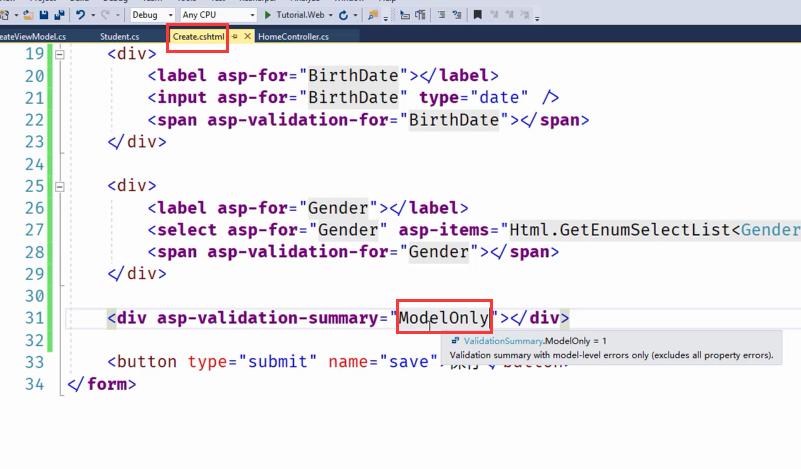The width and height of the screenshot is (801, 469).
Task: Click the browser refresh icon
Action: click(344, 15)
